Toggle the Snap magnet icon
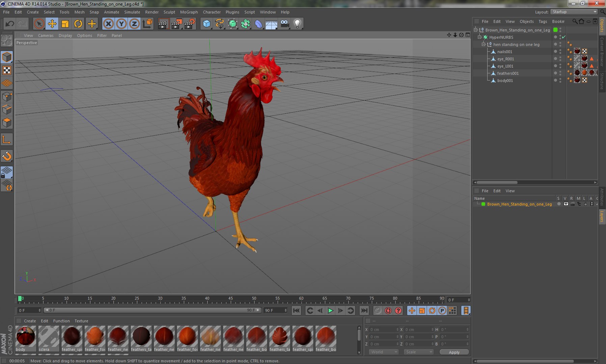Image resolution: width=606 pixels, height=364 pixels. [x=7, y=156]
